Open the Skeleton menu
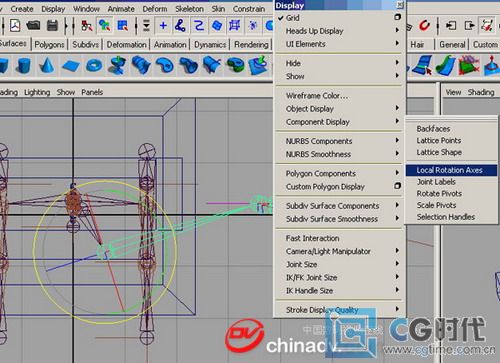The width and height of the screenshot is (500, 363). (189, 9)
